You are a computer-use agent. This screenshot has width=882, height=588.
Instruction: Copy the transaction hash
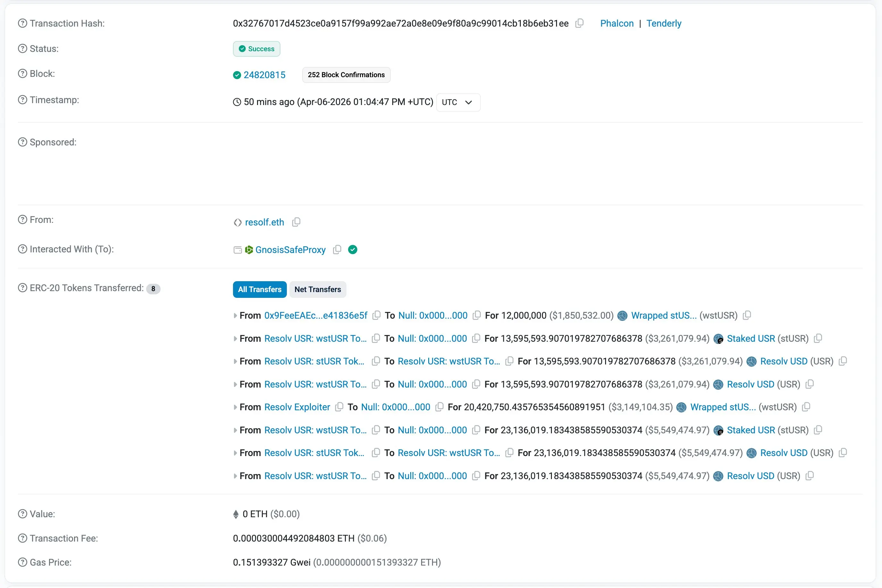(579, 23)
